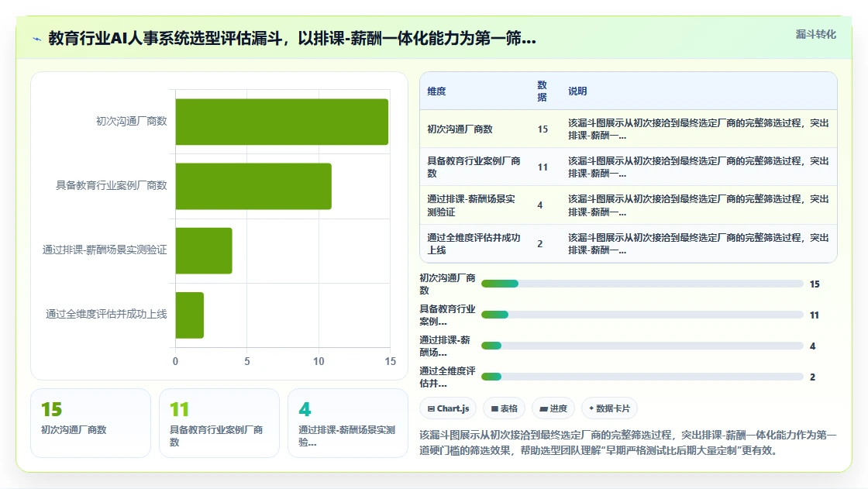Click chart axis label 通过排课-薪酬场景实测验证
This screenshot has width=868, height=489.
tap(105, 250)
